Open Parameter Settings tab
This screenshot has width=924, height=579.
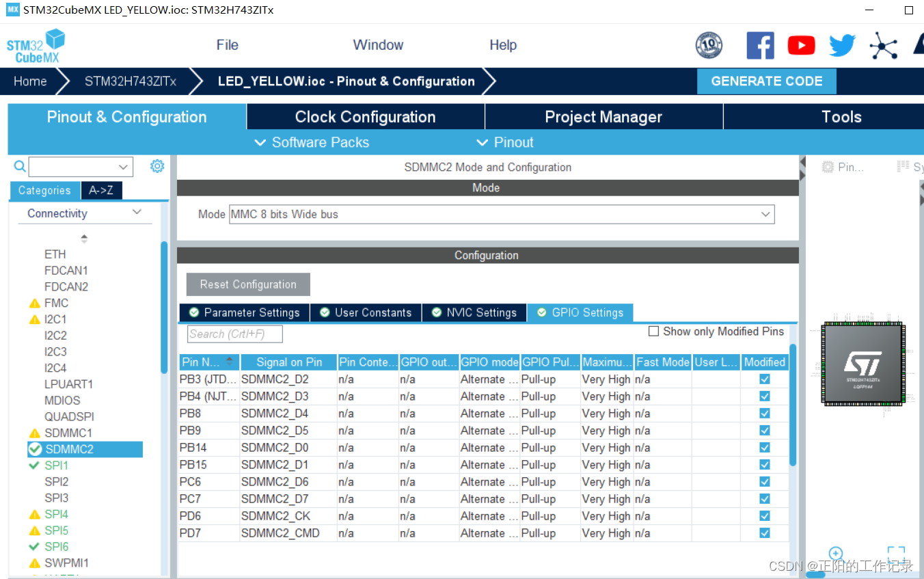pos(244,312)
